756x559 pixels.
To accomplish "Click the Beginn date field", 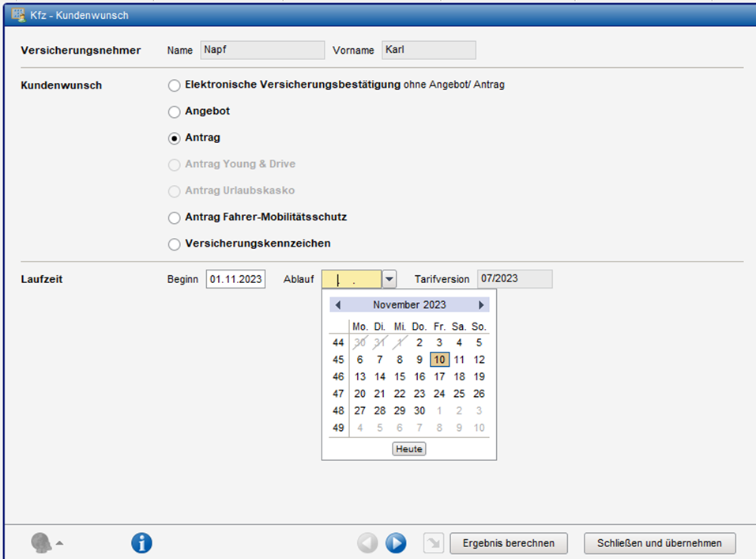I will (x=235, y=279).
